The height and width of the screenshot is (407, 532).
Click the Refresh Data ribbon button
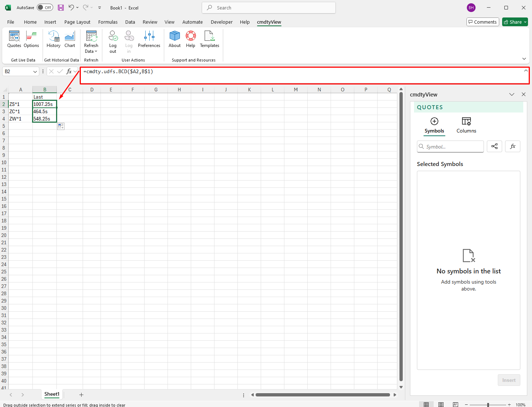pyautogui.click(x=91, y=42)
